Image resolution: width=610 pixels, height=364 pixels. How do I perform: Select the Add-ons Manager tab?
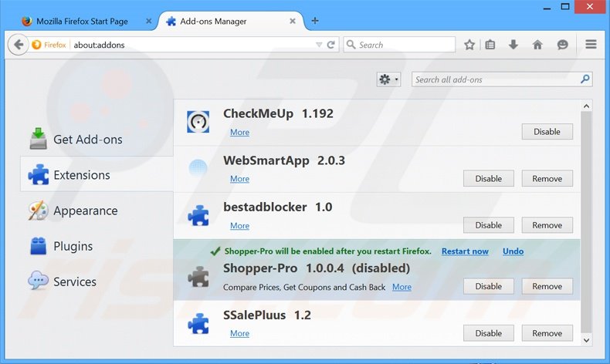[x=231, y=21]
